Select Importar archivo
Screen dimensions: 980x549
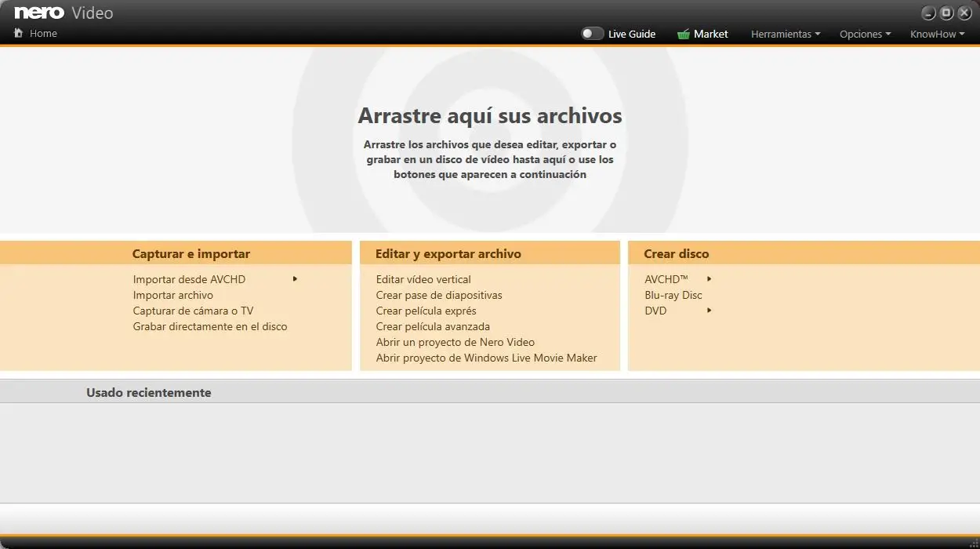[172, 295]
